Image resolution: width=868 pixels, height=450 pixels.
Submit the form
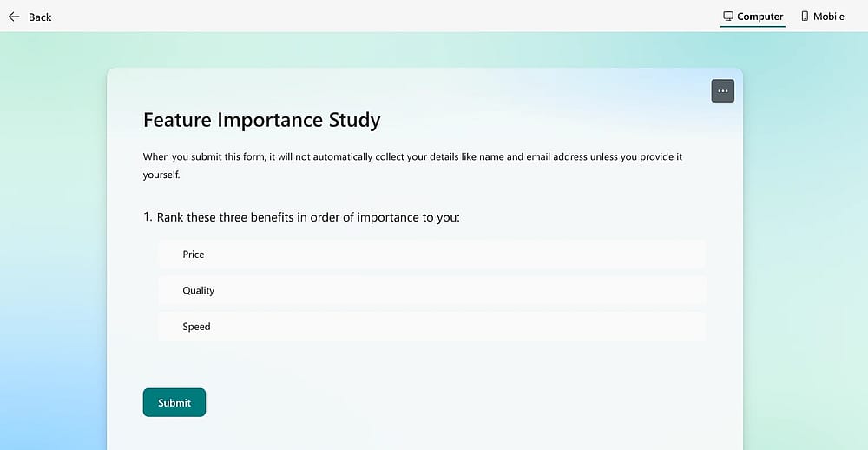tap(174, 402)
